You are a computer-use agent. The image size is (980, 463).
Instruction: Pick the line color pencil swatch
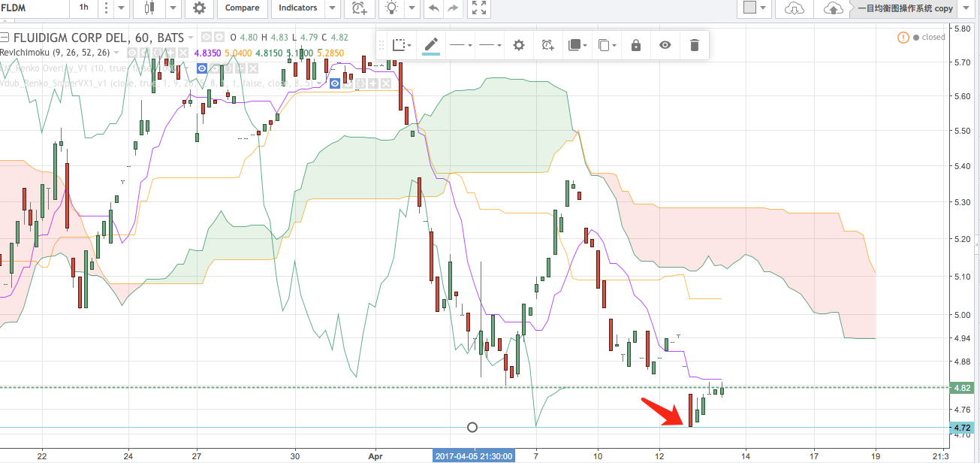pyautogui.click(x=431, y=45)
